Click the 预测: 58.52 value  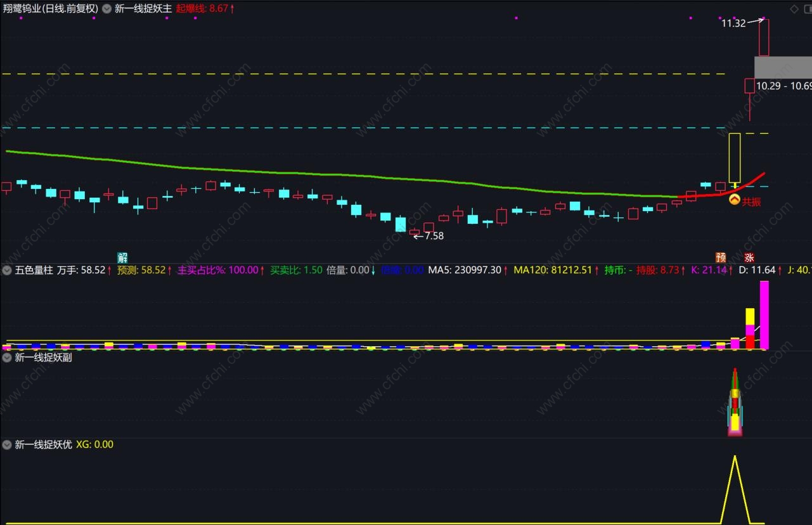coord(145,270)
